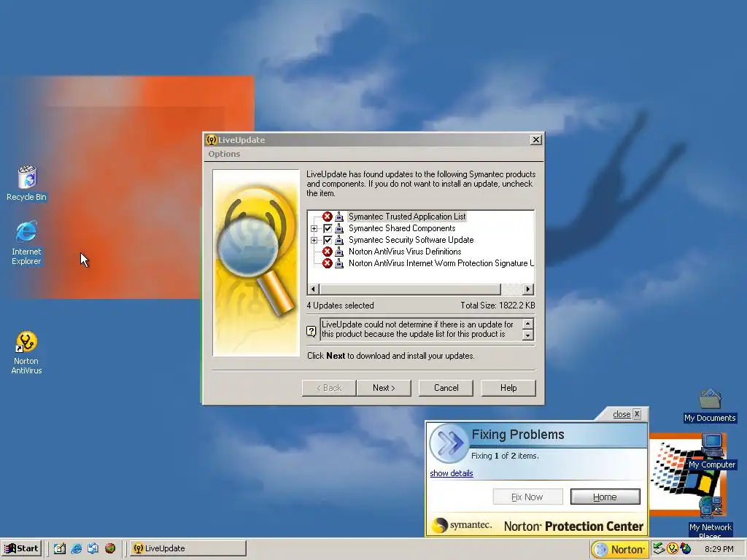Click the Cancel button in LiveUpdate
The image size is (747, 560).
coord(446,388)
